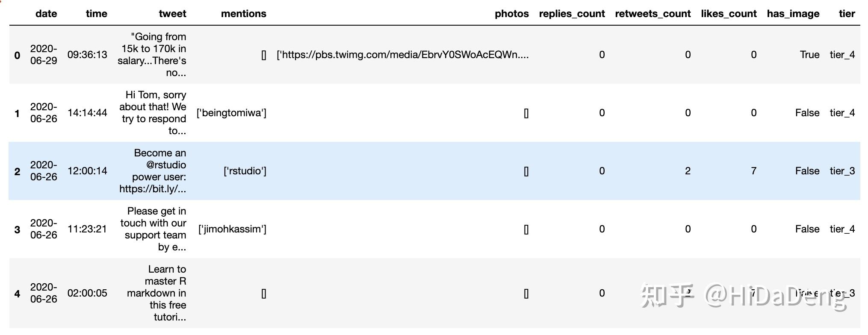Click the 'Hi Tom, sorry about that' tweet cell
This screenshot has height=335, width=868.
[153, 113]
